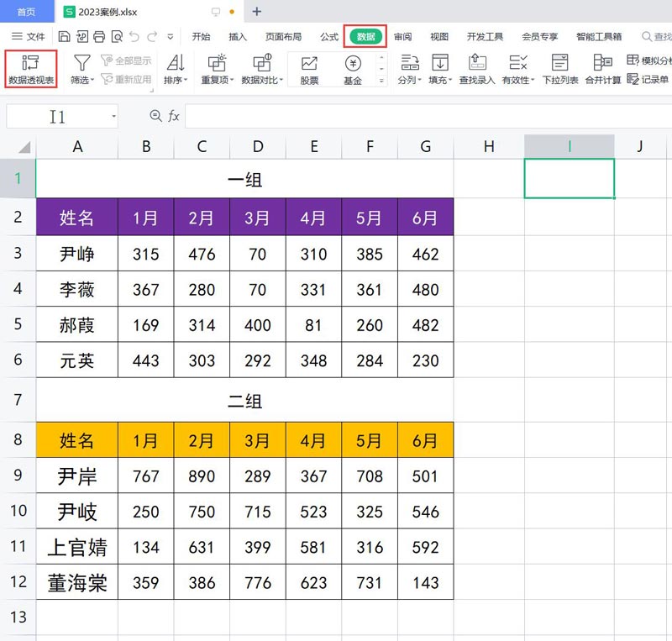The width and height of the screenshot is (672, 641).
Task: Select column header I
Action: [x=570, y=147]
